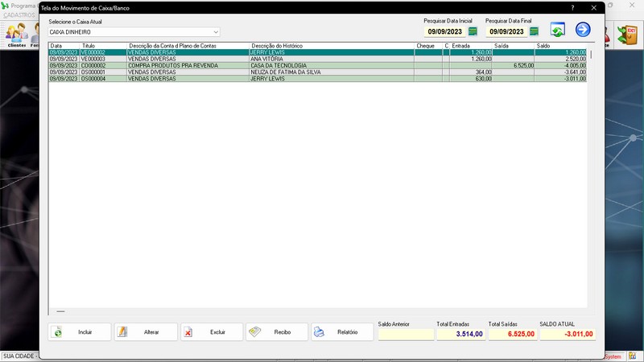Click the 6.525,00 Saída cell
The image size is (644, 362).
pyautogui.click(x=513, y=66)
